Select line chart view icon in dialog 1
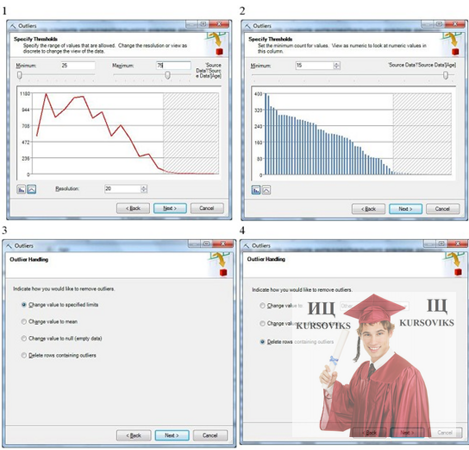 click(x=32, y=190)
